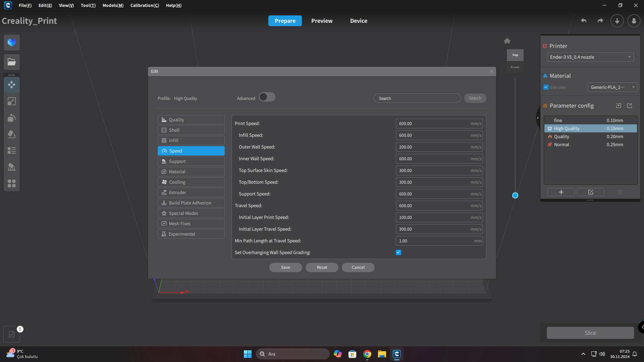Click the undo arrow icon
This screenshot has width=644, height=362.
[x=584, y=21]
